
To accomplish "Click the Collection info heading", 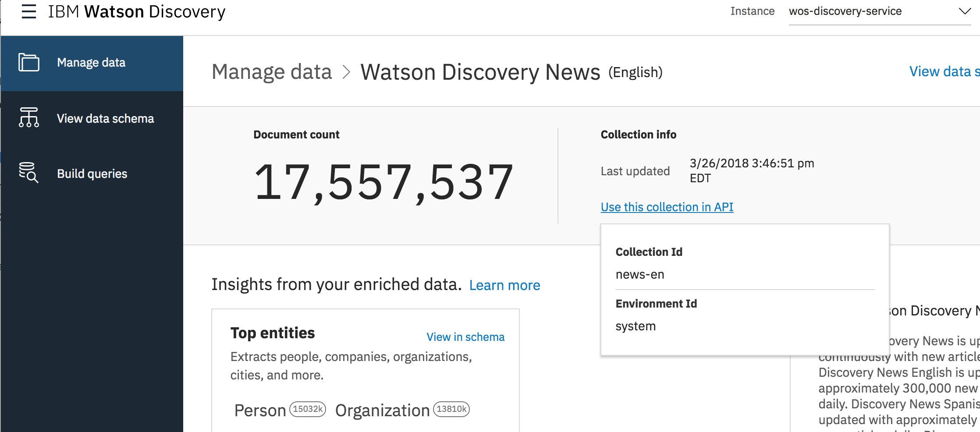I will (x=638, y=135).
